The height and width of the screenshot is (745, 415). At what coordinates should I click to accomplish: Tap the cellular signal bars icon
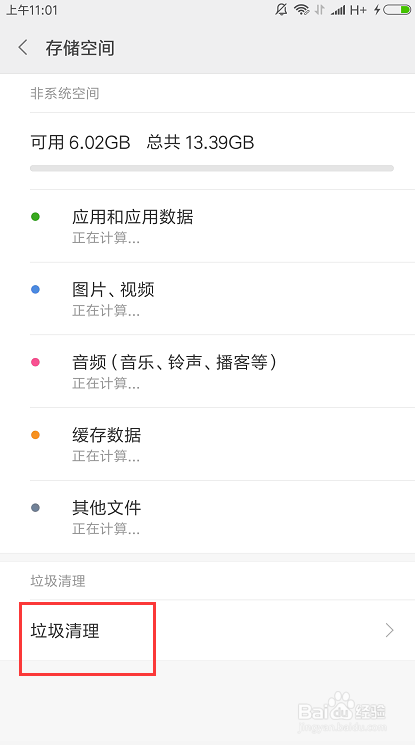(x=338, y=10)
